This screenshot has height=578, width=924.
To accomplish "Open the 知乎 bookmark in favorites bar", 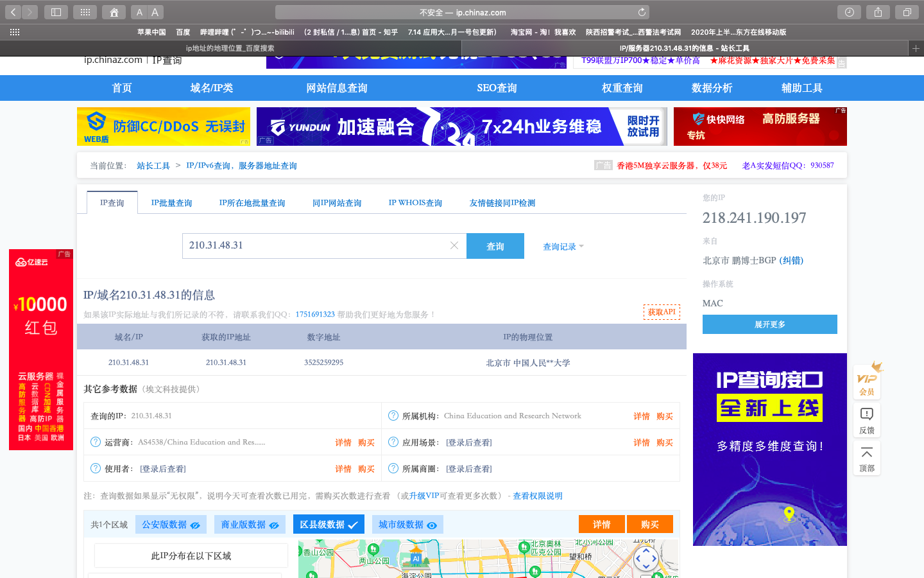I will [x=351, y=32].
